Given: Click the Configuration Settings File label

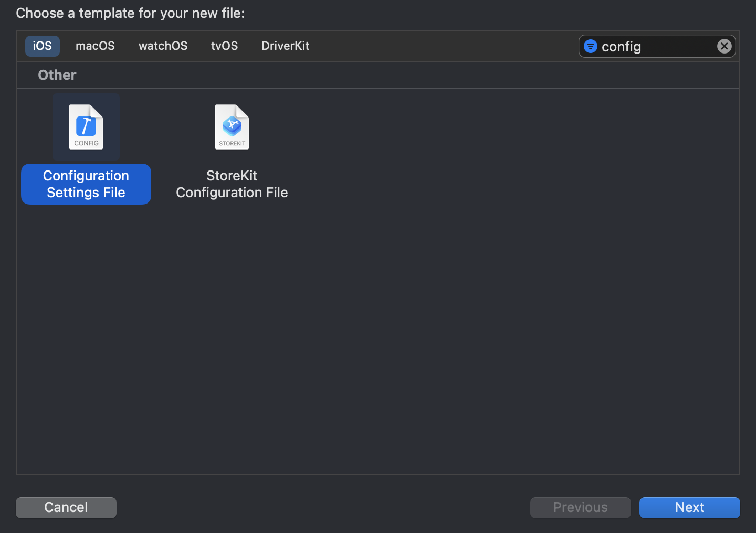Looking at the screenshot, I should tap(86, 184).
